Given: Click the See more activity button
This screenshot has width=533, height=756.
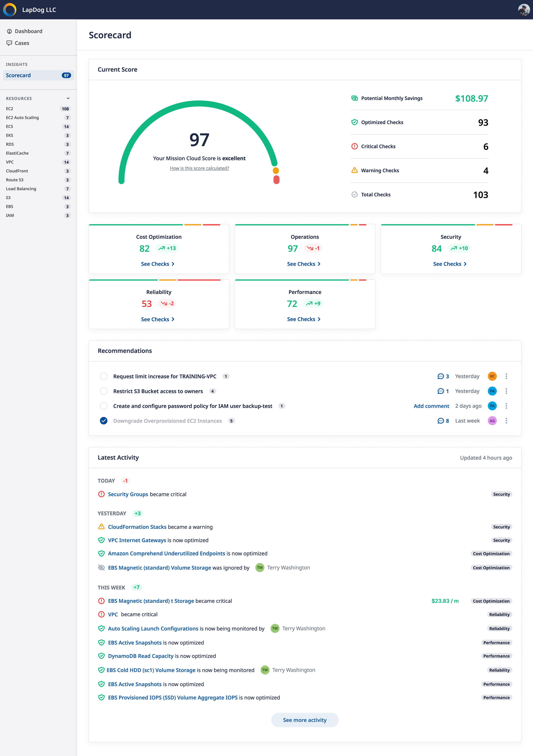Looking at the screenshot, I should (305, 720).
